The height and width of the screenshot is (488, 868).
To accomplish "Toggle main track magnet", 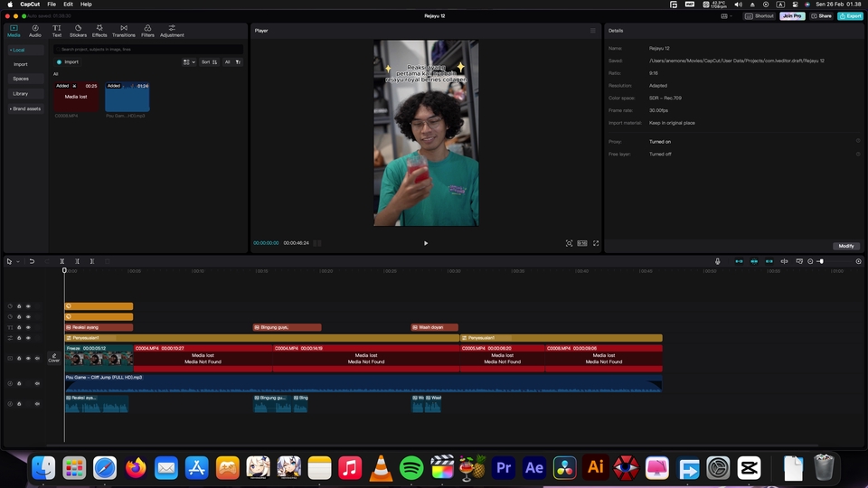I will point(739,261).
